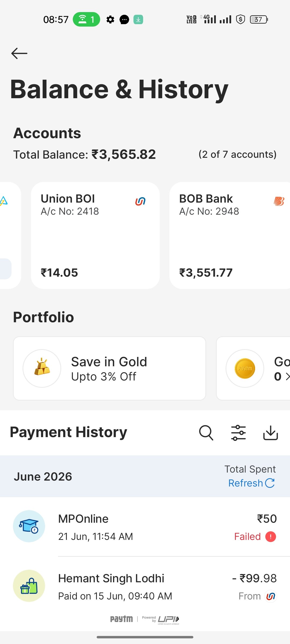
Task: Tap the back arrow icon
Action: click(19, 53)
